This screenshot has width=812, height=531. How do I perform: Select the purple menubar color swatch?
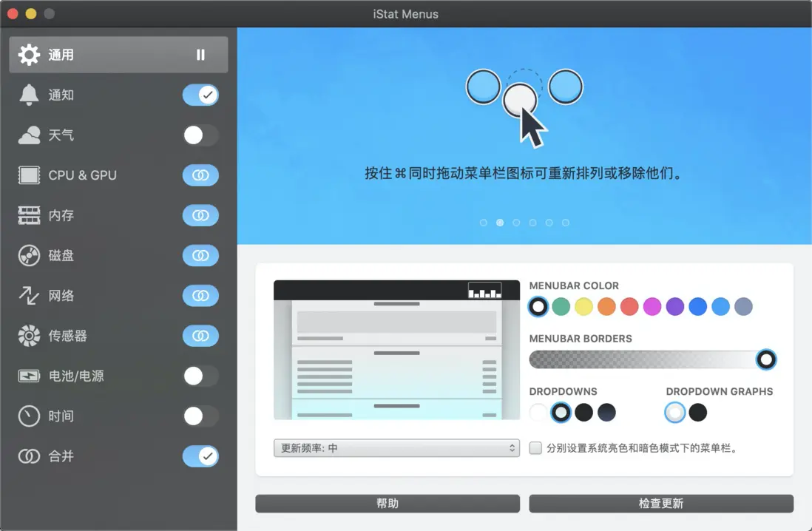click(674, 307)
